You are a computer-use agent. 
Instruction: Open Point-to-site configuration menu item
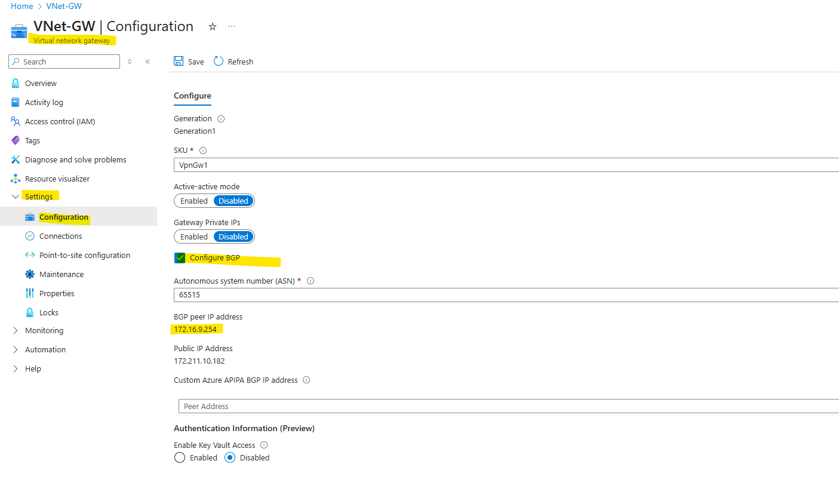(85, 255)
